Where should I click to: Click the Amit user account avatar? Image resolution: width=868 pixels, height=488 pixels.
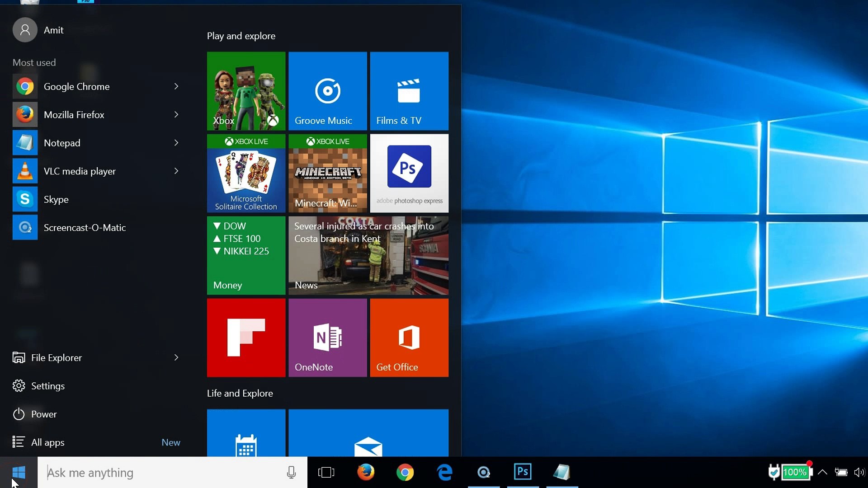click(x=25, y=30)
